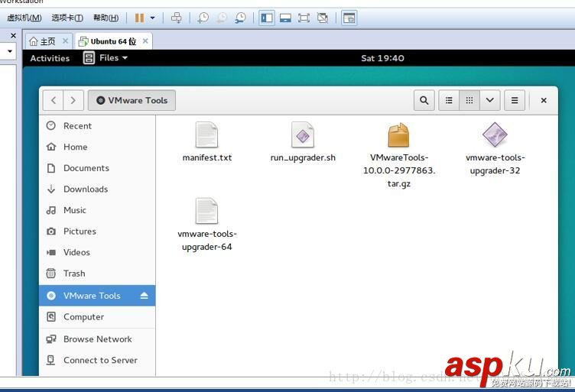Toggle the VMware library sidebar view

tap(267, 18)
